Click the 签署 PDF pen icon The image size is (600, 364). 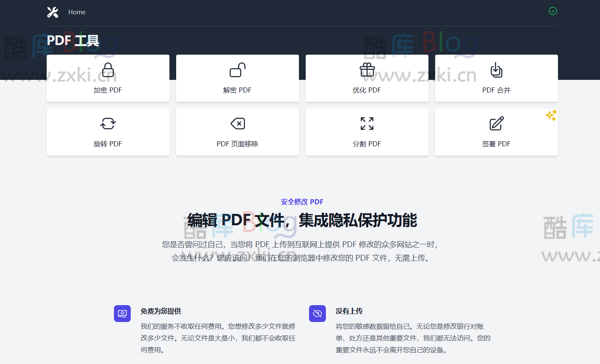click(x=496, y=124)
